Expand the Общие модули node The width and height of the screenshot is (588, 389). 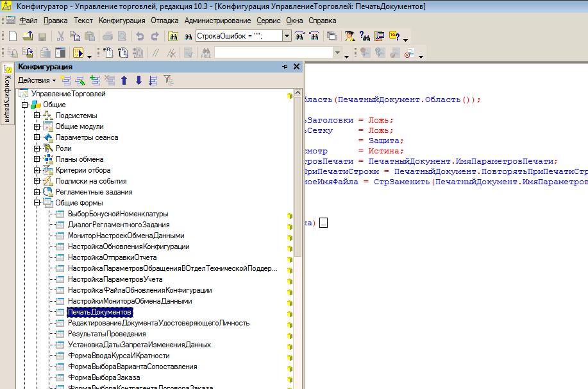(37, 126)
